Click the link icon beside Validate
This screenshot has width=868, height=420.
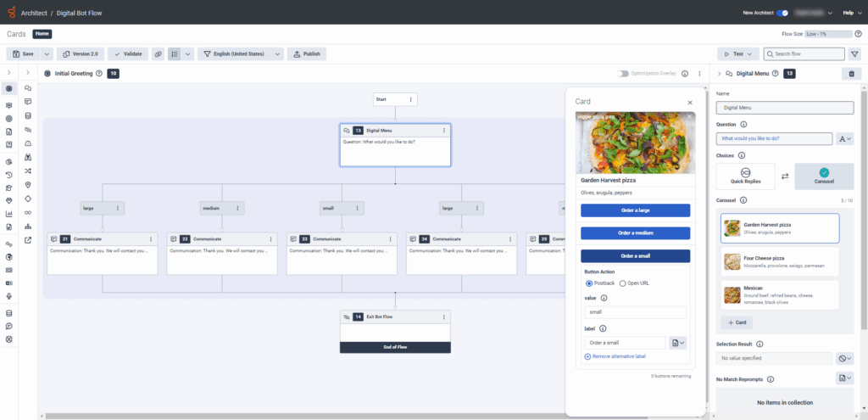pyautogui.click(x=159, y=54)
